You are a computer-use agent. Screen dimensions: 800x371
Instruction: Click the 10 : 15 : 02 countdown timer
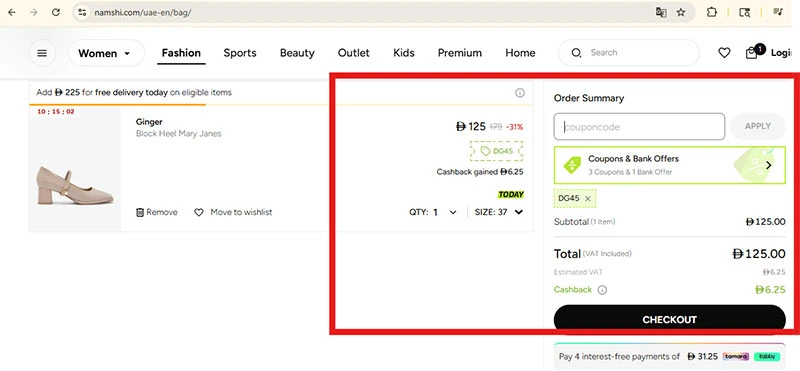click(55, 111)
